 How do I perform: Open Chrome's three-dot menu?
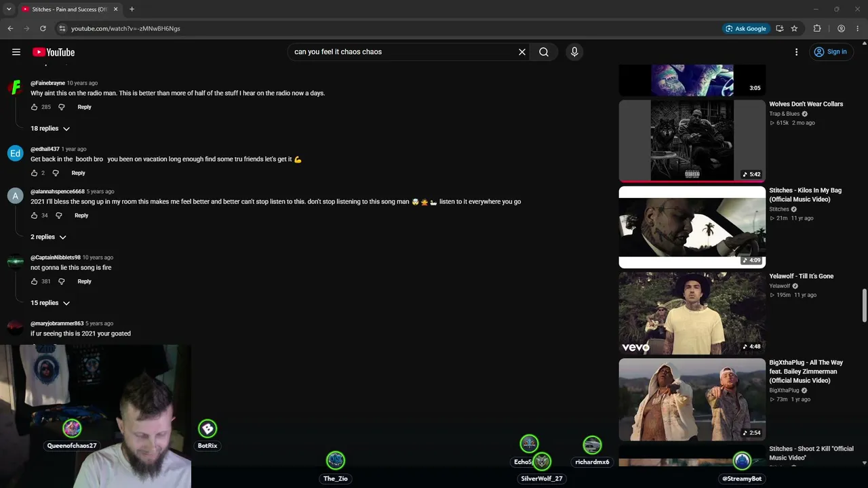pos(857,28)
